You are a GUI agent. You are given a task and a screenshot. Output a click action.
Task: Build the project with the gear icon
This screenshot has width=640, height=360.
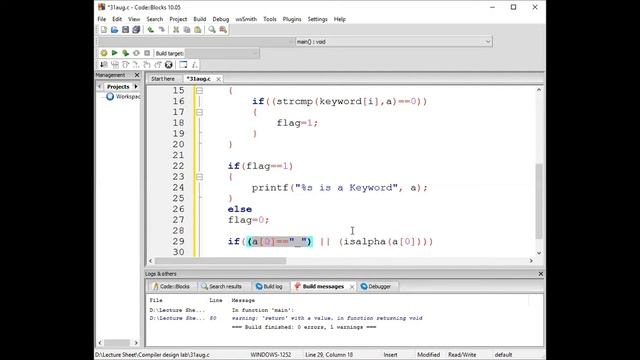tap(104, 53)
